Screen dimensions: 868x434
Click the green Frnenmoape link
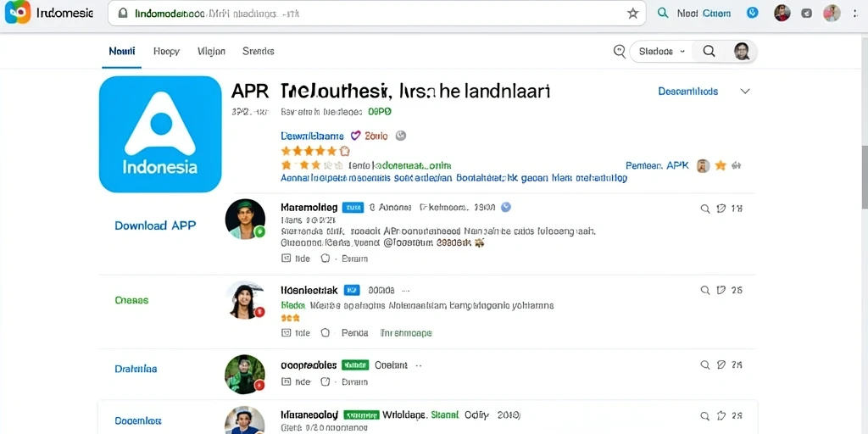pyautogui.click(x=406, y=332)
